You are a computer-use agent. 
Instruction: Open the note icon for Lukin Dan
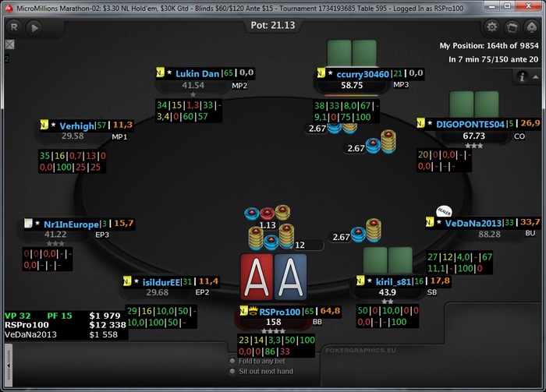160,72
